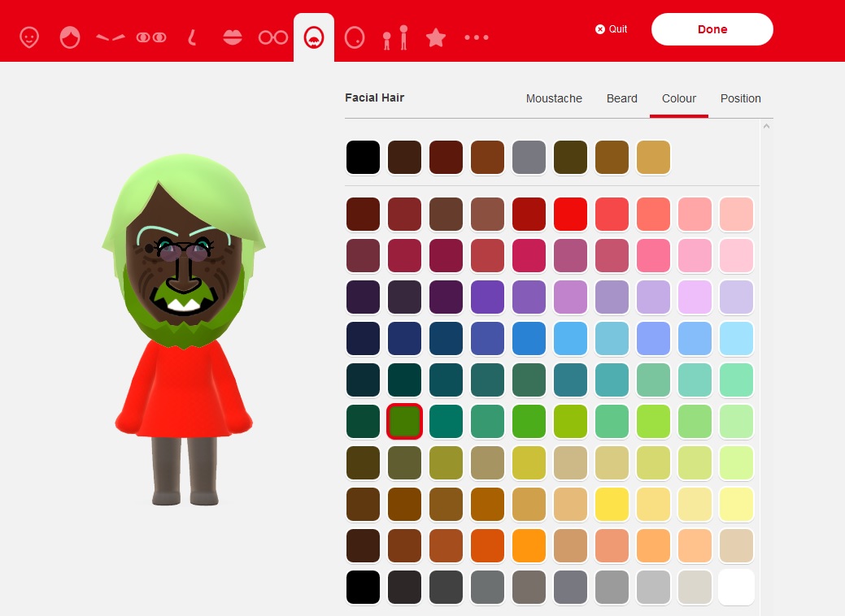Image resolution: width=845 pixels, height=616 pixels.
Task: Choose the hot pink swatch
Action: [653, 255]
